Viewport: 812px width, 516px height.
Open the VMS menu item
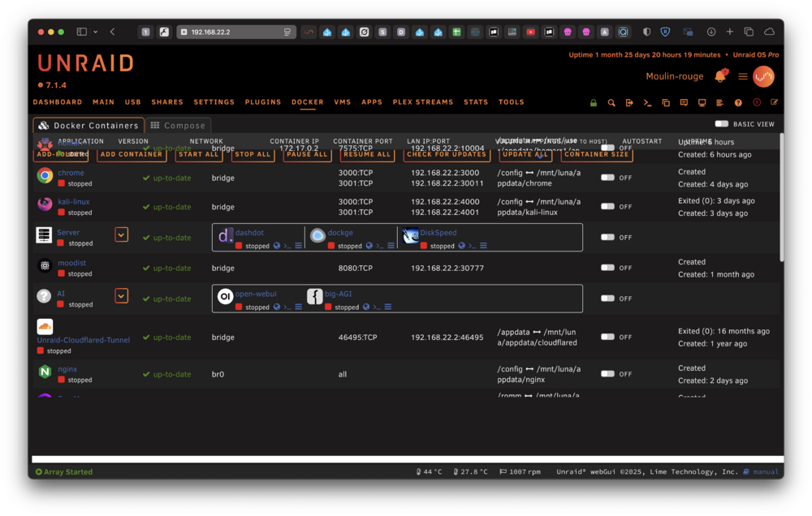click(x=343, y=102)
